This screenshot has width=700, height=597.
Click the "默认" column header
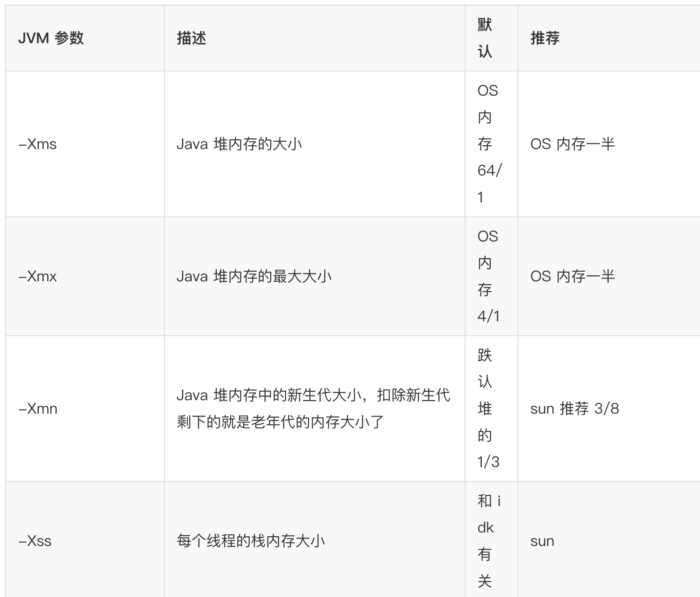tap(485, 38)
